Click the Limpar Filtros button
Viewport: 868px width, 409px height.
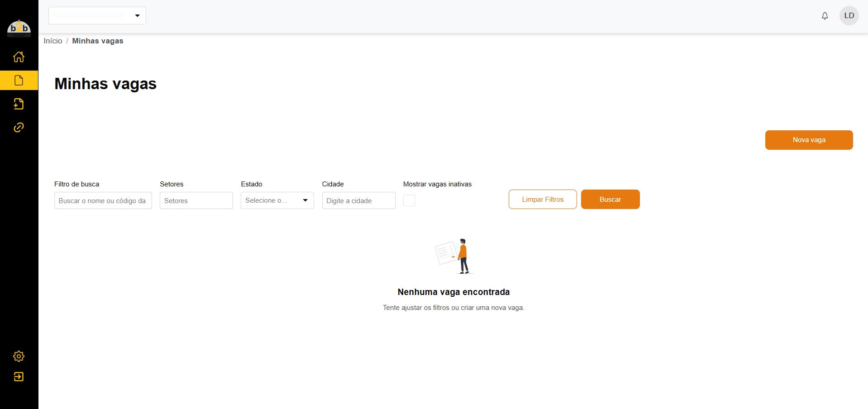coord(543,200)
